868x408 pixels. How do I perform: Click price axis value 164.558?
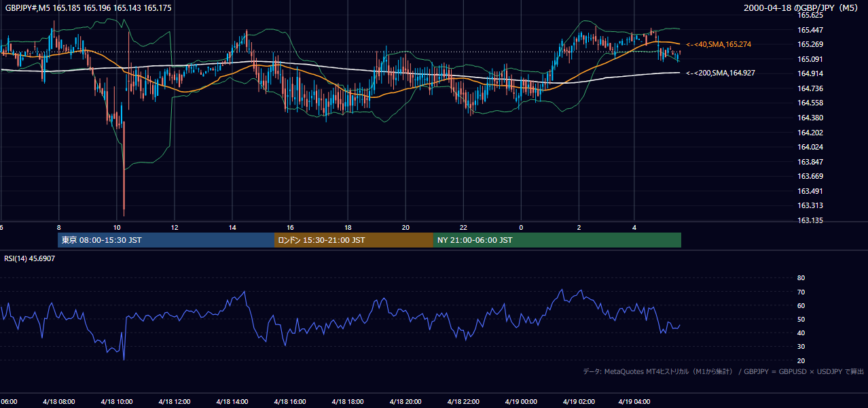click(x=810, y=103)
